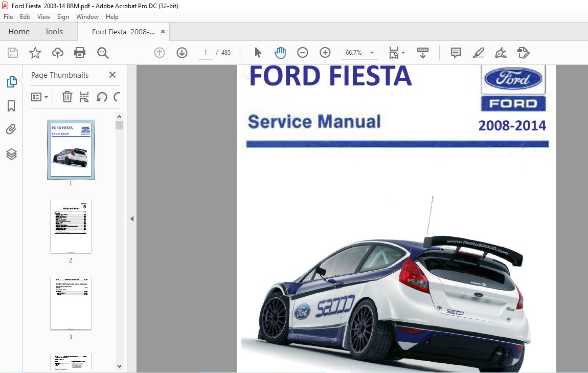Click thumbnail scrollbar down arrow
The image size is (588, 373).
119,366
